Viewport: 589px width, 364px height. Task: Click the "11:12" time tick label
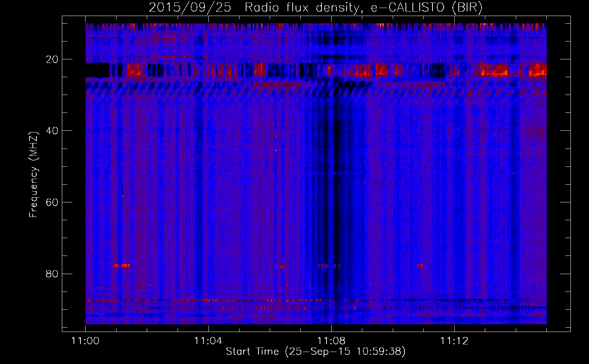(454, 341)
